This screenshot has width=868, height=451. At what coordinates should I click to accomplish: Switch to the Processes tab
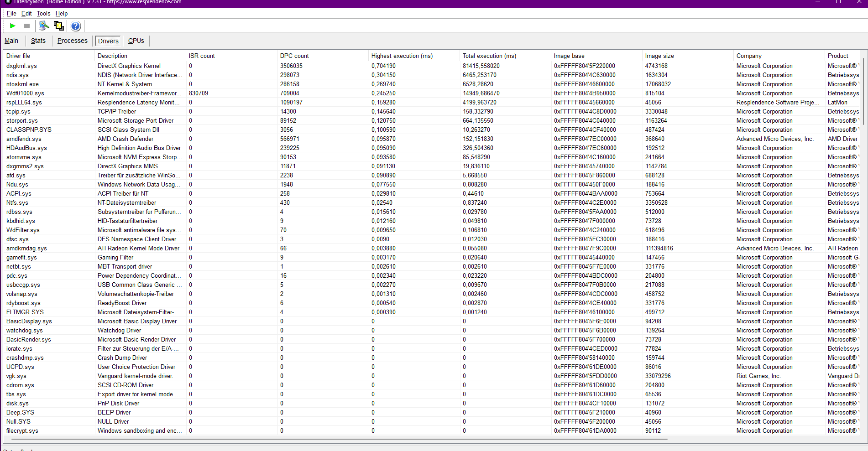click(x=73, y=41)
